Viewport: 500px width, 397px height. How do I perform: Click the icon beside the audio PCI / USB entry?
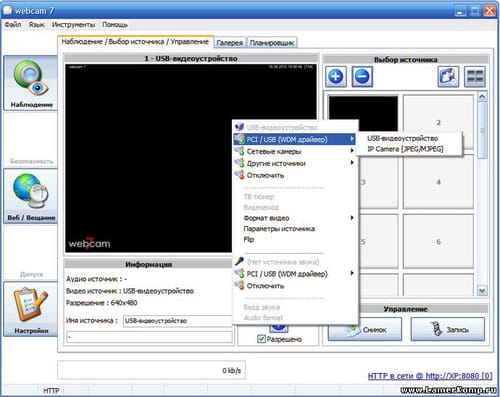pyautogui.click(x=239, y=274)
